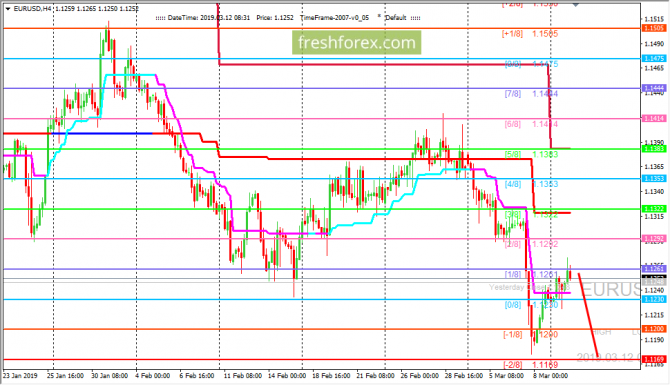This screenshot has width=670, height=385.
Task: Select the pink 1.1292 axis price tag
Action: pos(654,238)
